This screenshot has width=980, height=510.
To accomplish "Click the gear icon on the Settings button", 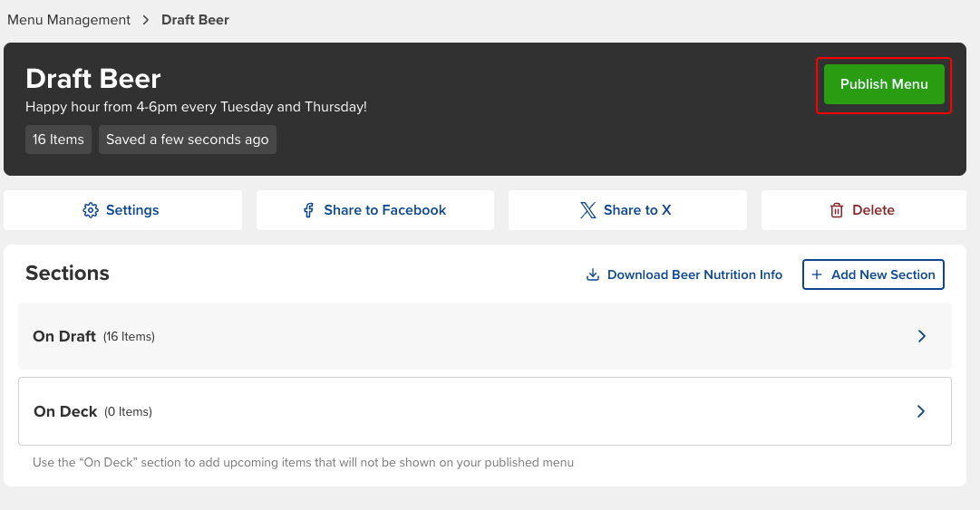I will click(91, 210).
